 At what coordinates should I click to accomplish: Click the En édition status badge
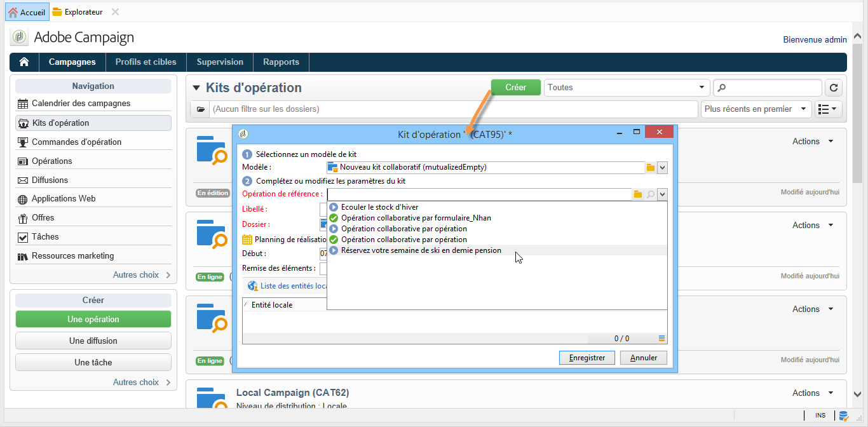coord(212,193)
